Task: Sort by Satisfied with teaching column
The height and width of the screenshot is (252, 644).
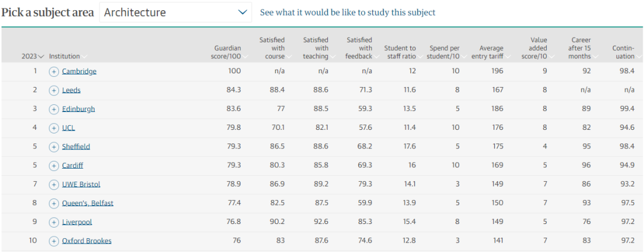Action: point(316,48)
